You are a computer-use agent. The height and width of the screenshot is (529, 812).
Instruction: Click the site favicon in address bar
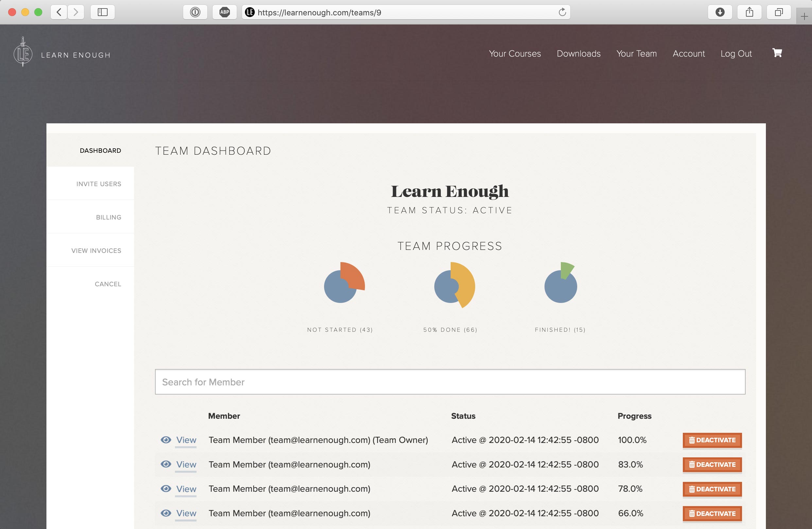(x=250, y=12)
